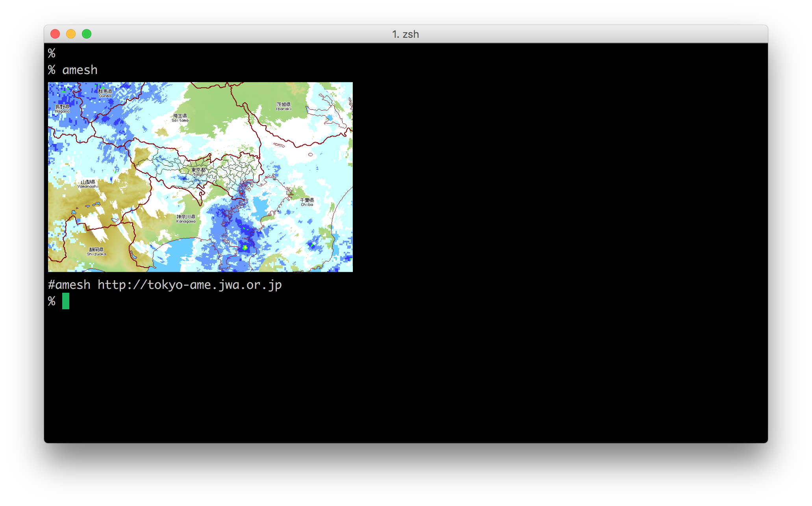The height and width of the screenshot is (506, 812).
Task: Click the 'amesh' command text
Action: coord(80,70)
